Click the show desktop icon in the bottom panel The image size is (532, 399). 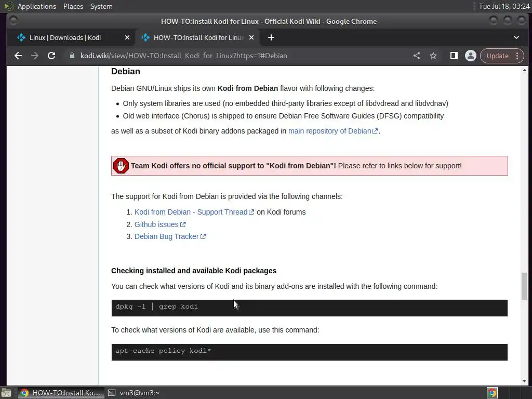tap(6, 393)
